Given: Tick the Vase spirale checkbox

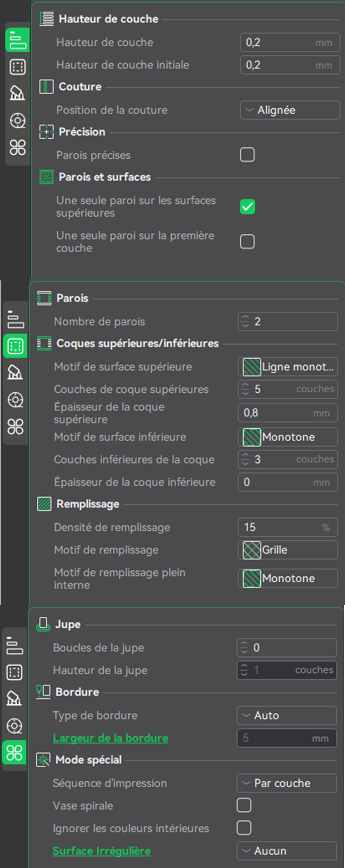Looking at the screenshot, I should [x=244, y=805].
